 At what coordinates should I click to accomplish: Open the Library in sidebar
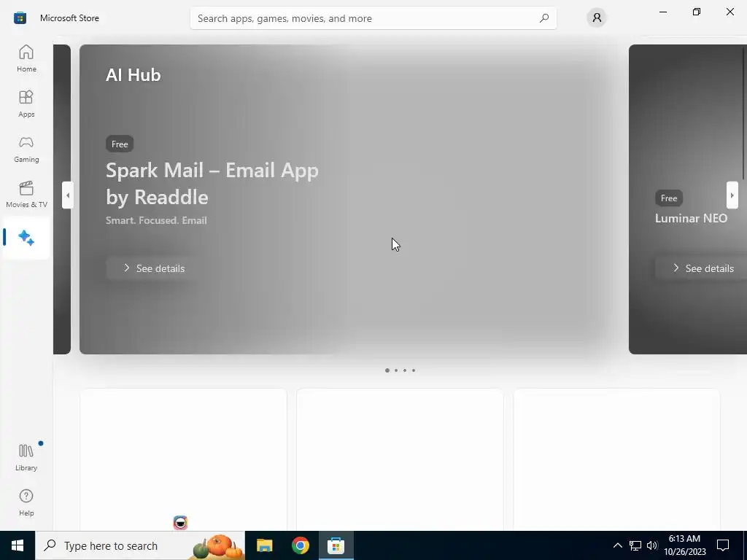coord(26,457)
